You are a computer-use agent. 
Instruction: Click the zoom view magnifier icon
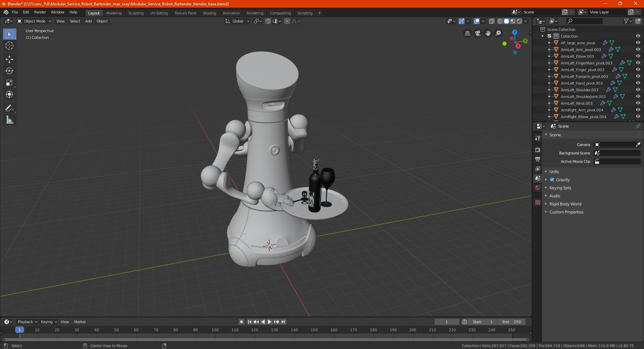tap(498, 33)
